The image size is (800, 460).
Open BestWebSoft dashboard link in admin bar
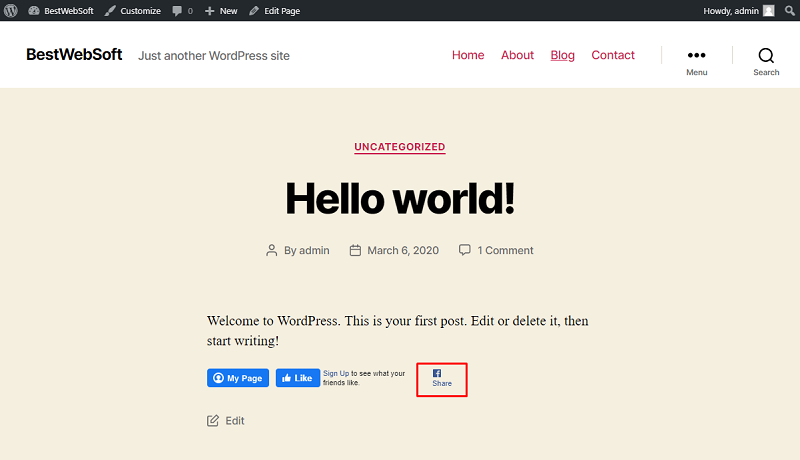[61, 11]
